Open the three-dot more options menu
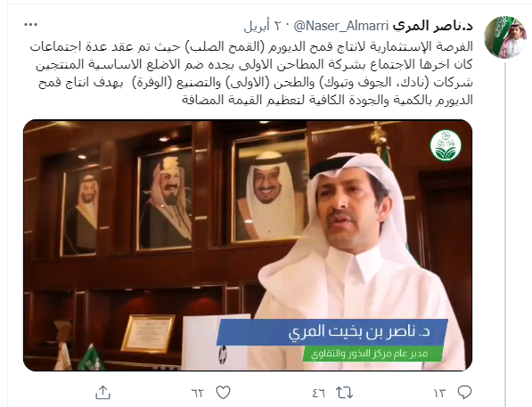 (x=31, y=25)
